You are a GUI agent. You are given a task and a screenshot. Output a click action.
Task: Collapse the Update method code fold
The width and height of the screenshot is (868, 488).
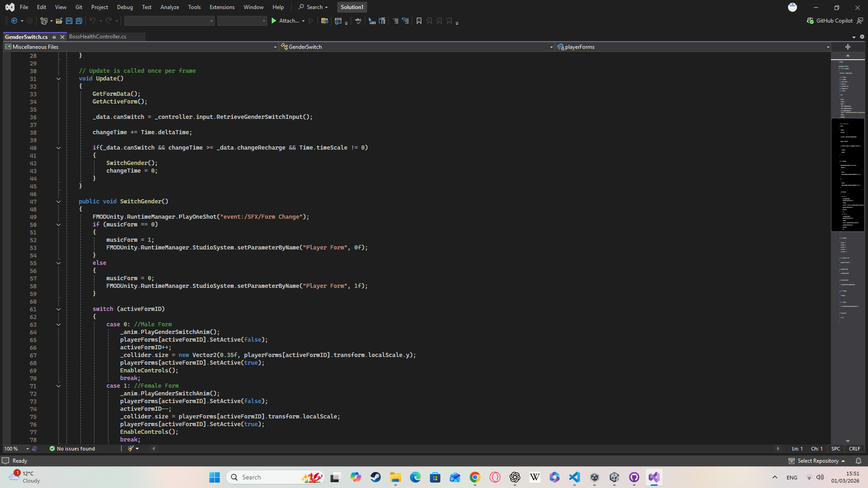point(58,79)
